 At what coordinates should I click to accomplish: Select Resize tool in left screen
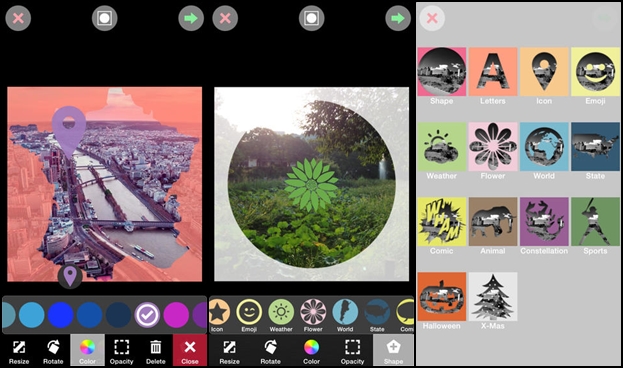point(19,350)
